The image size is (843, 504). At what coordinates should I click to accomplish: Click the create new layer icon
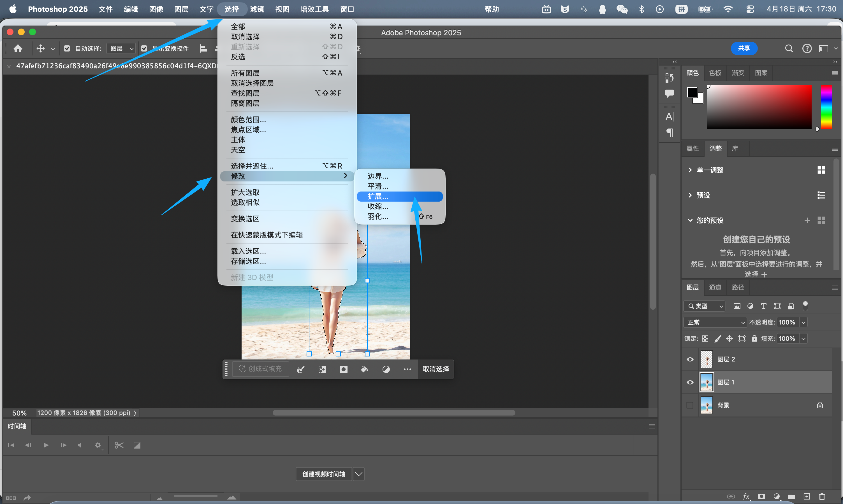[807, 496]
